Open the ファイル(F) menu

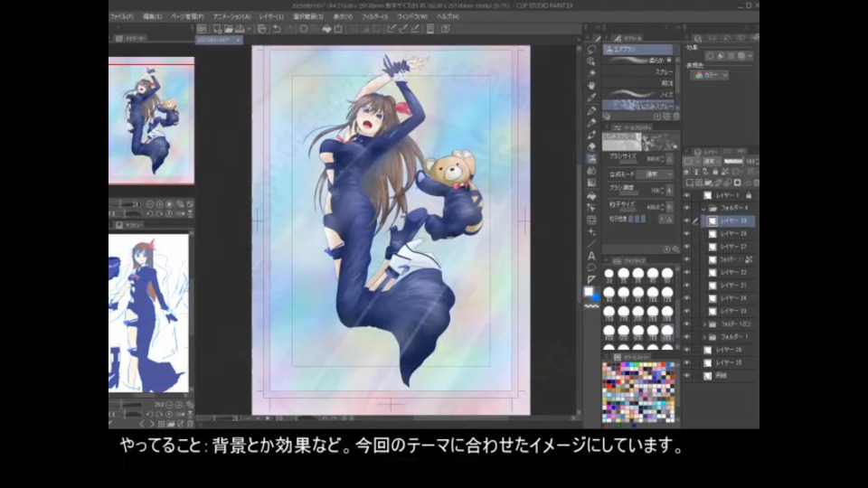click(x=121, y=16)
